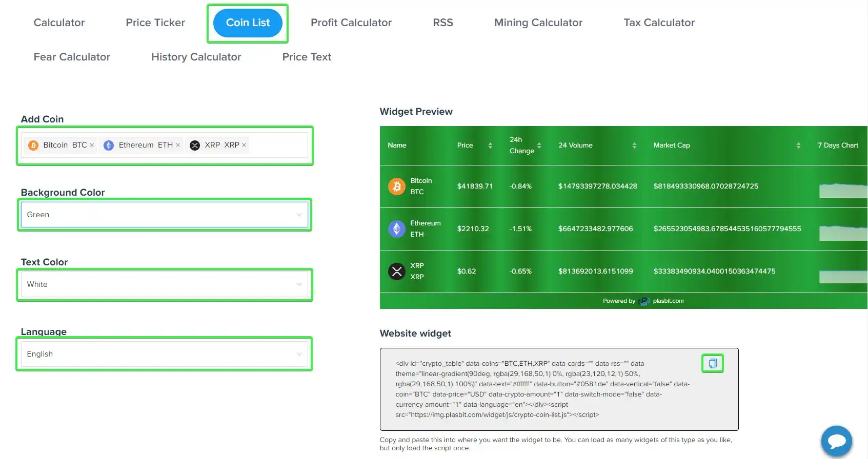Click Bitcoin volume $14793397278.034428
The image size is (868, 459).
(x=597, y=186)
